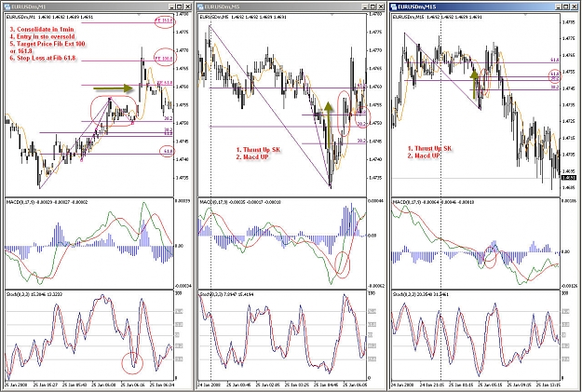The height and width of the screenshot is (392, 582).
Task: Click the 25 Jan 2008 date on the M1 time axis
Action: tap(15, 385)
